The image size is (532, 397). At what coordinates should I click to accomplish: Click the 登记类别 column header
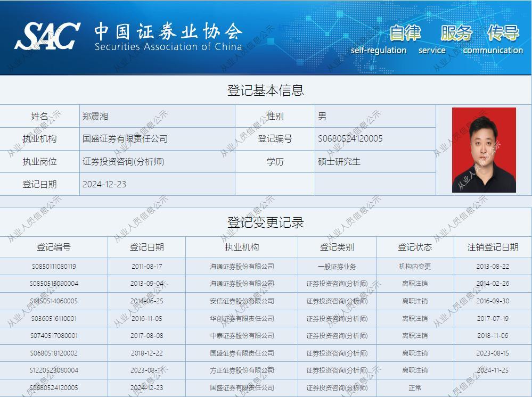pos(337,247)
